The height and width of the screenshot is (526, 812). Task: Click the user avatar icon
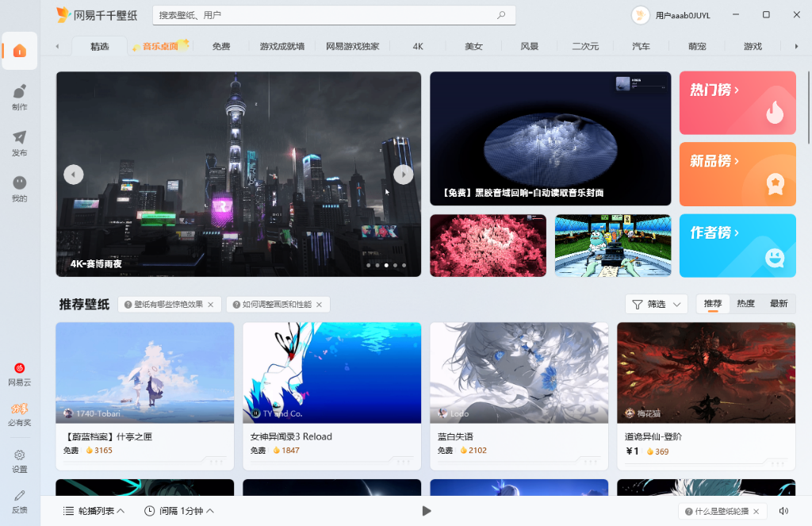click(x=641, y=15)
